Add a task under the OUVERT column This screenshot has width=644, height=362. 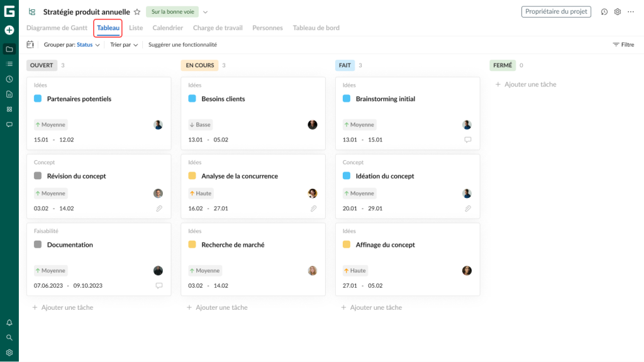tap(63, 307)
